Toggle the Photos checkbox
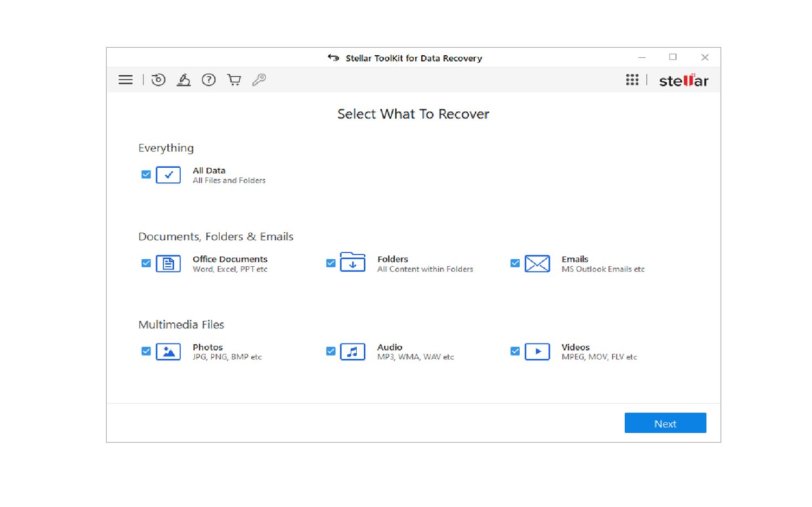The image size is (812, 507). 146,351
